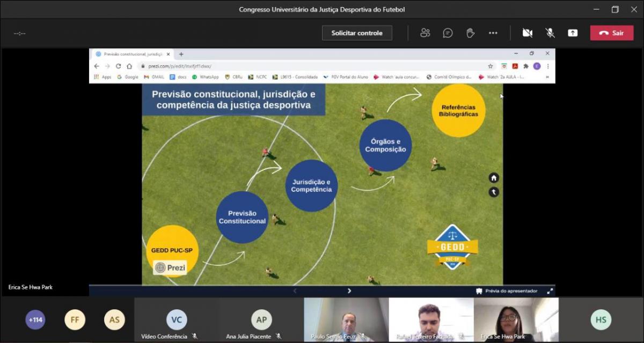The image size is (644, 343).
Task: Go to next Prezi slide
Action: tap(349, 291)
